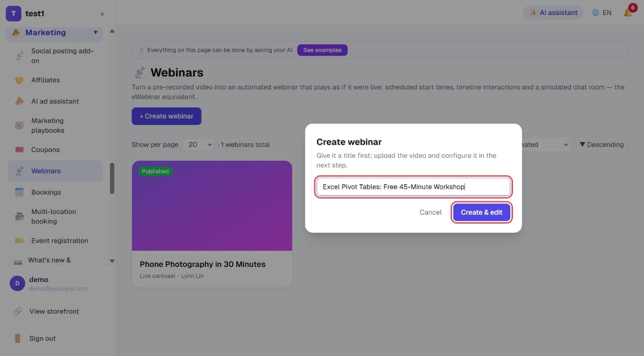
Task: Click the Published status badge
Action: click(155, 171)
